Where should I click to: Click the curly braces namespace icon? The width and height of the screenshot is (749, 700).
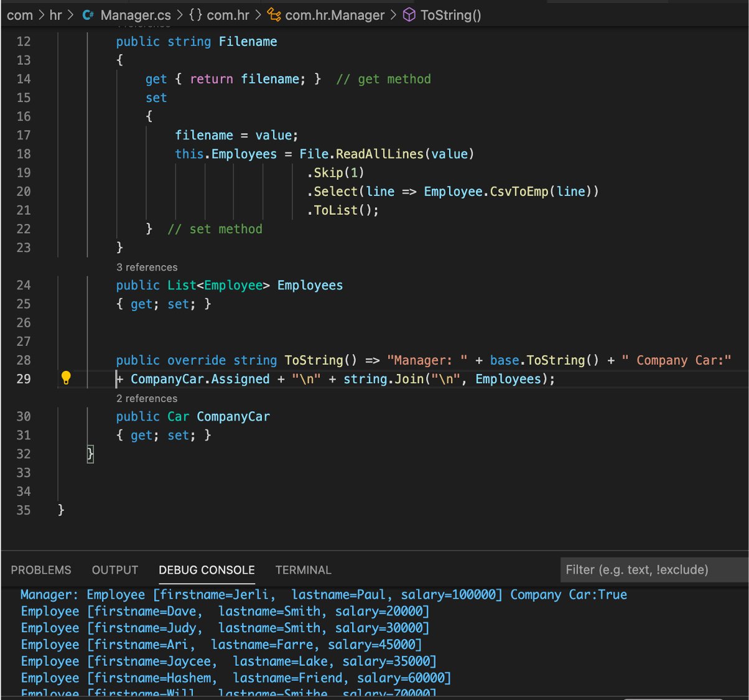click(x=195, y=15)
